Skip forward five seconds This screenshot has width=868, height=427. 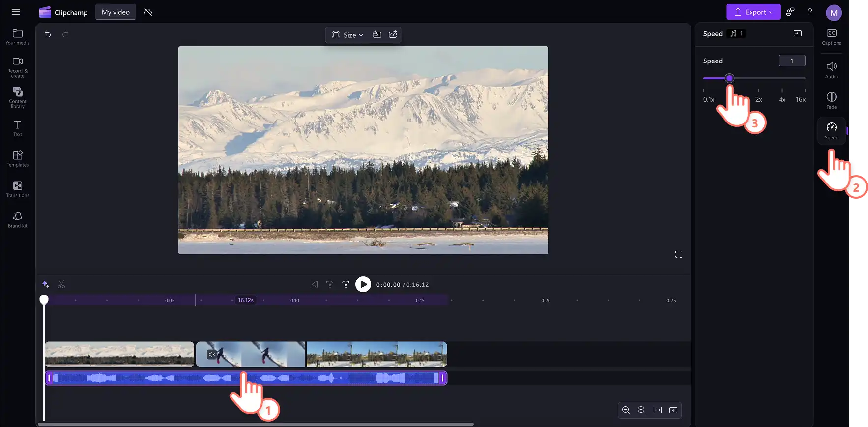click(x=346, y=284)
